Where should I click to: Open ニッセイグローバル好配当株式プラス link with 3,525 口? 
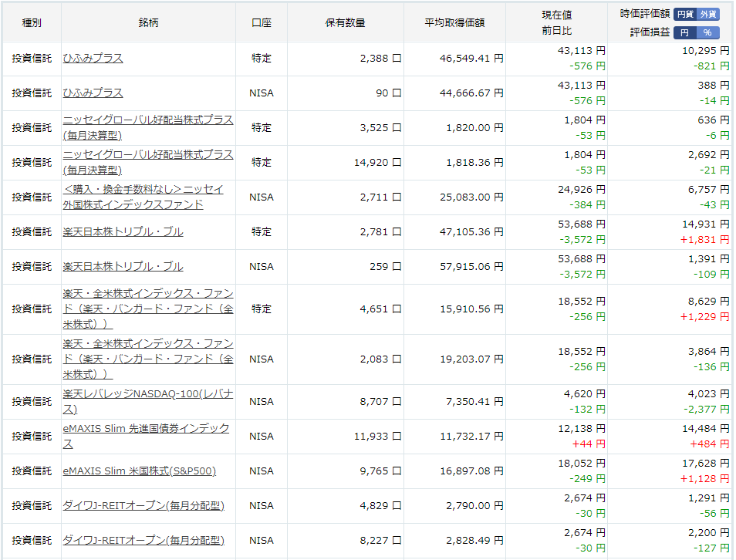[x=148, y=128]
